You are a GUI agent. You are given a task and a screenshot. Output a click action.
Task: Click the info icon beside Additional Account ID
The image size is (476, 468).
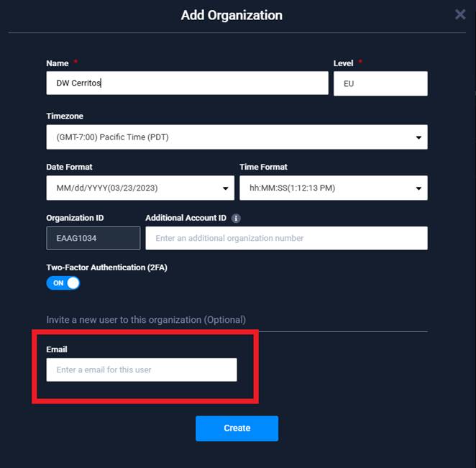236,219
